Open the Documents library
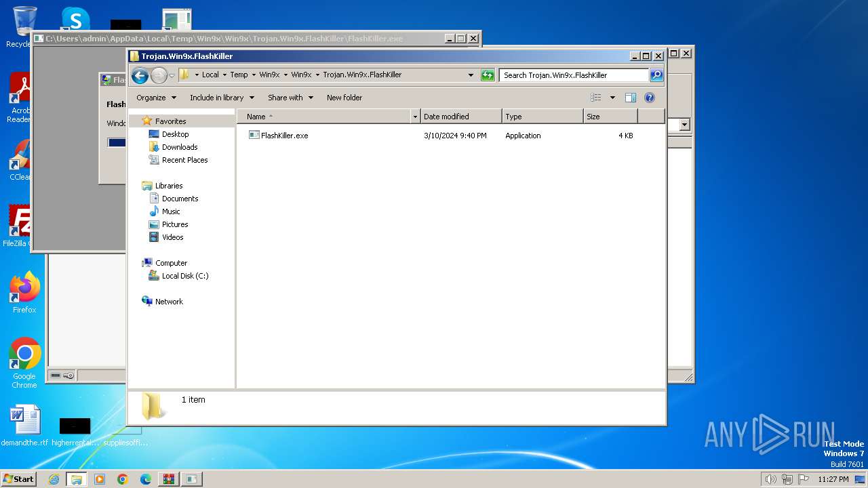868x488 pixels. (180, 199)
